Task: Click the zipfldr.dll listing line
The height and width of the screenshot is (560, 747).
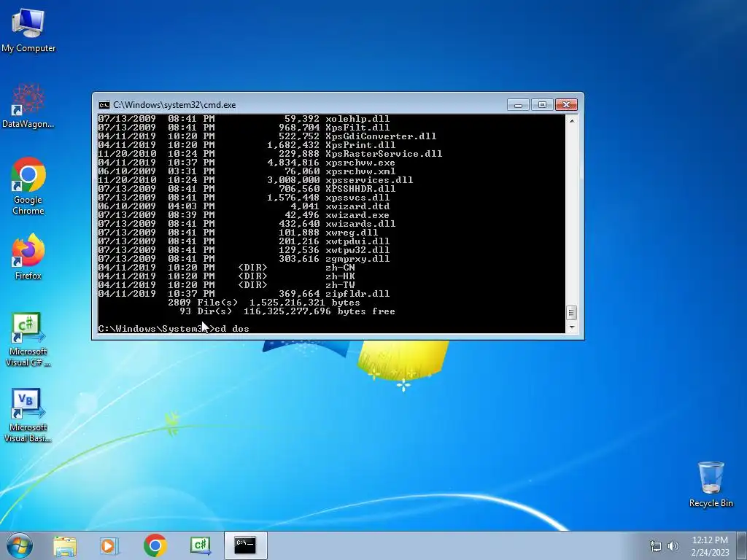Action: point(244,294)
